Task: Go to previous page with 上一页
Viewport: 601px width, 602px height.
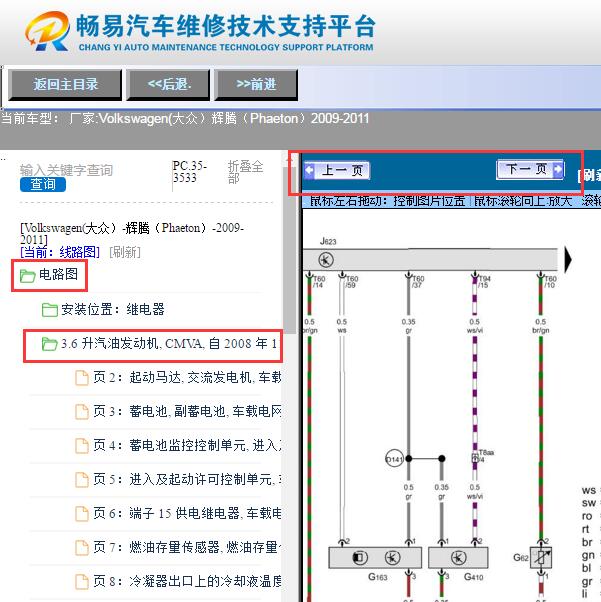Action: (337, 170)
